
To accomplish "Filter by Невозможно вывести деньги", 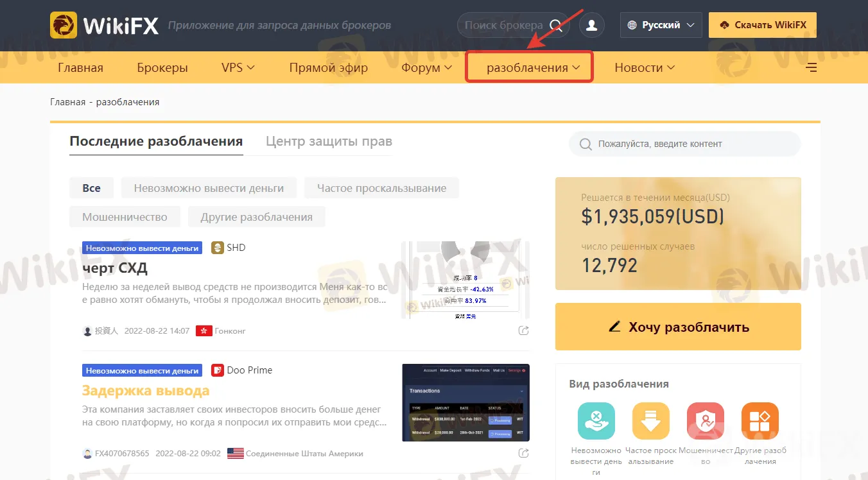I will (209, 188).
